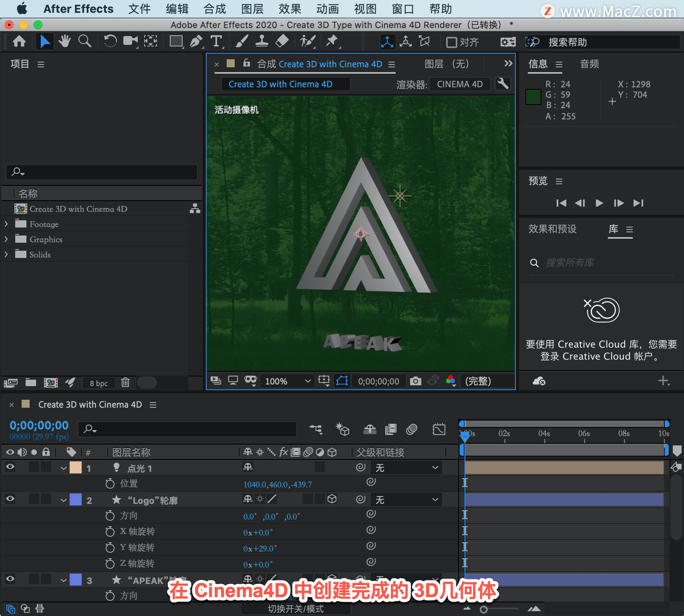
Task: Select the Clone Stamp tool
Action: pos(262,41)
